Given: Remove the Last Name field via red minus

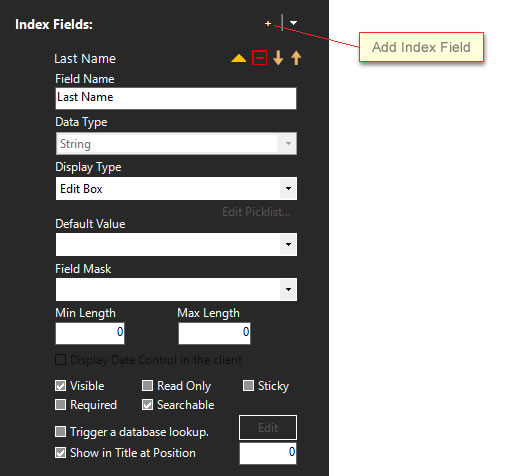Looking at the screenshot, I should point(260,58).
